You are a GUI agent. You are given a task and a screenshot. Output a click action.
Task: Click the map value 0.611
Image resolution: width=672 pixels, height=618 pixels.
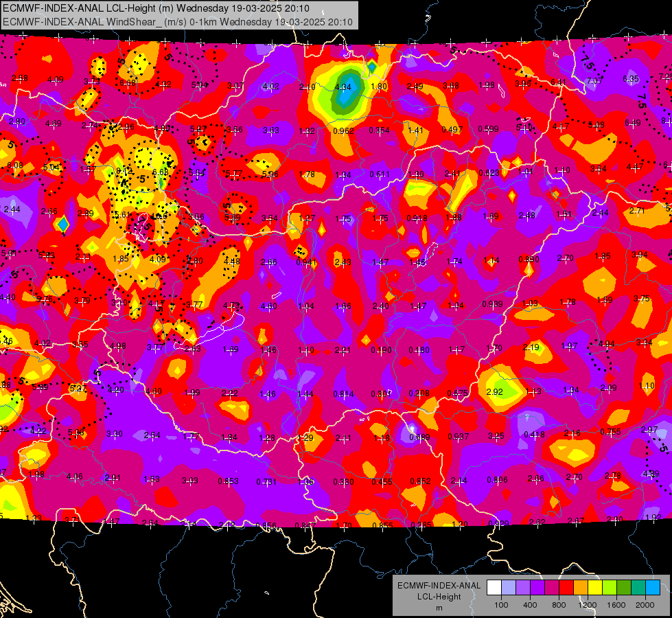pos(380,174)
